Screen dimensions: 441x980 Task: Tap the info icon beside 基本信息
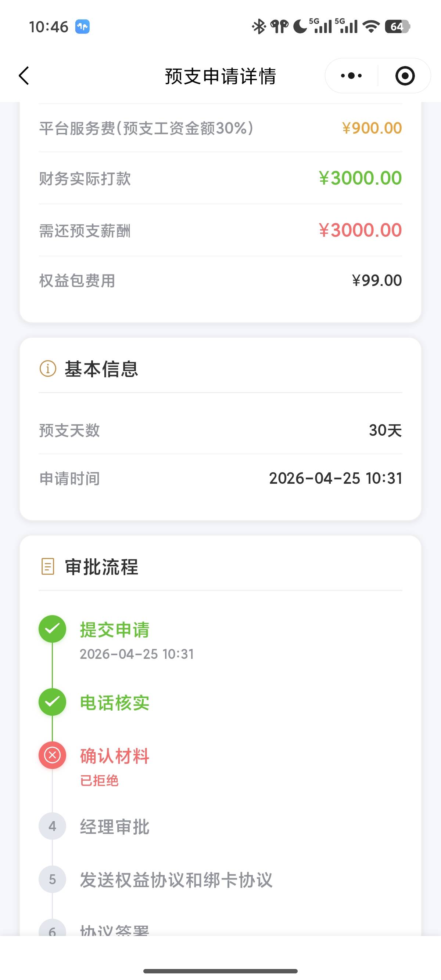coord(48,369)
